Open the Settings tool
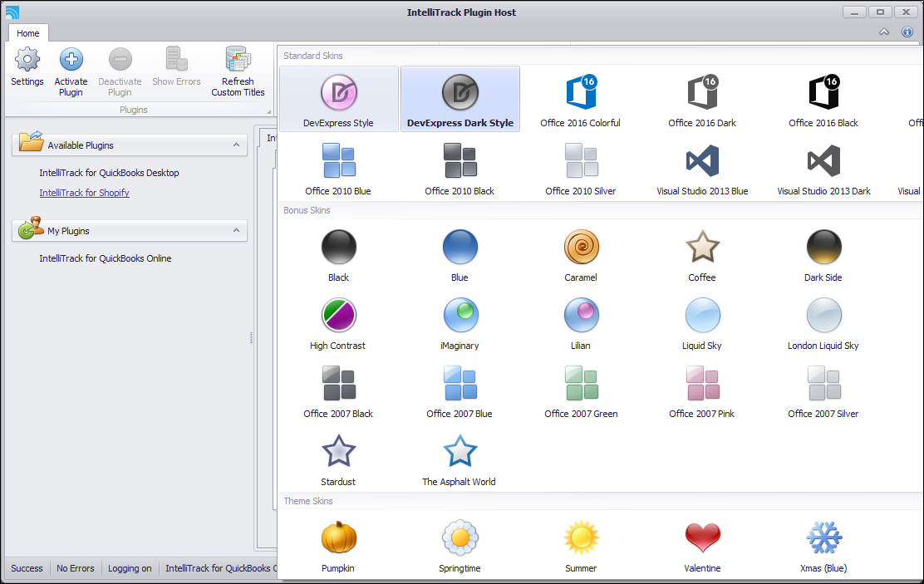Screen dimensions: 924x584 [x=27, y=67]
